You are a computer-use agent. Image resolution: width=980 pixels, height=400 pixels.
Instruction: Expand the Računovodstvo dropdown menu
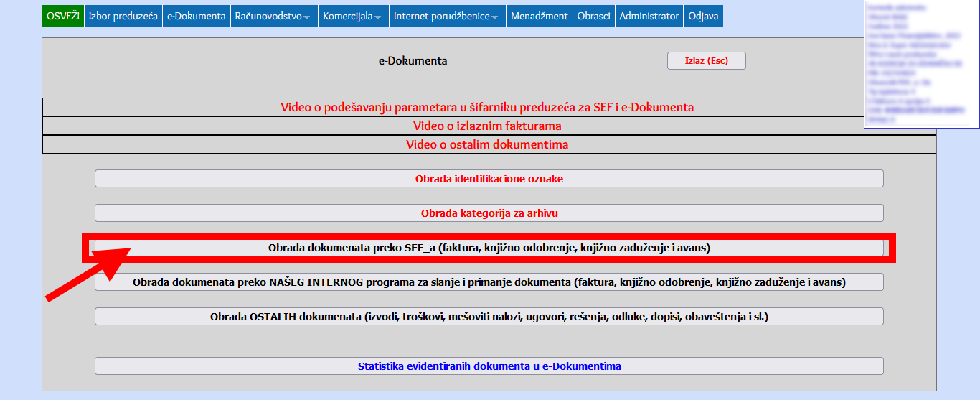[273, 16]
